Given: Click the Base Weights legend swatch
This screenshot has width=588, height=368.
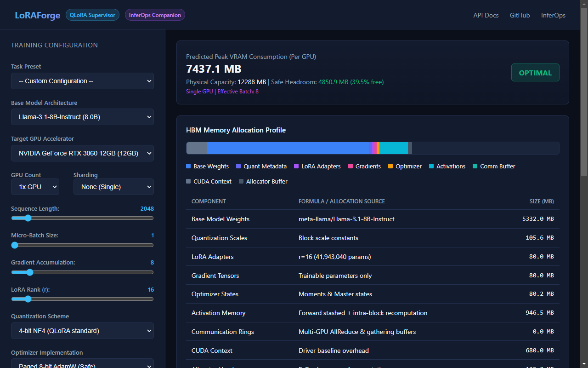Looking at the screenshot, I should click(188, 166).
